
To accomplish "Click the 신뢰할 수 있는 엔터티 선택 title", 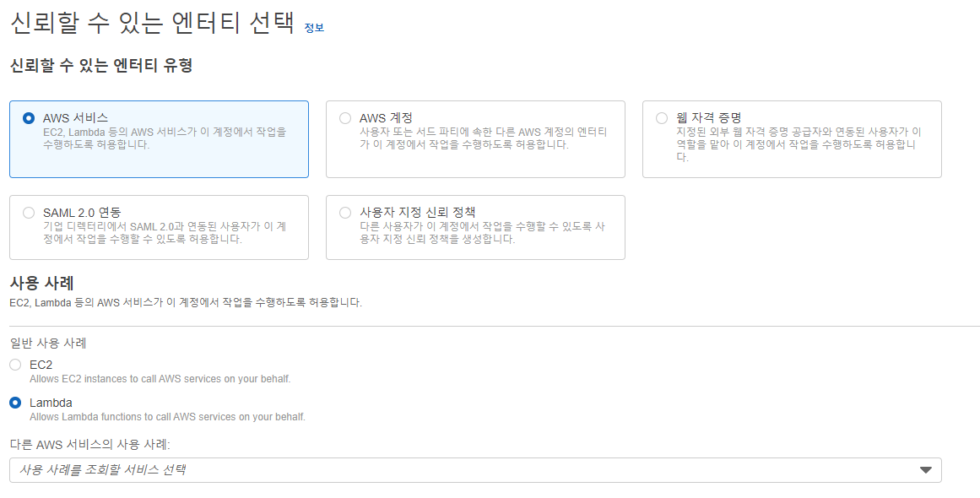I will pos(152,23).
